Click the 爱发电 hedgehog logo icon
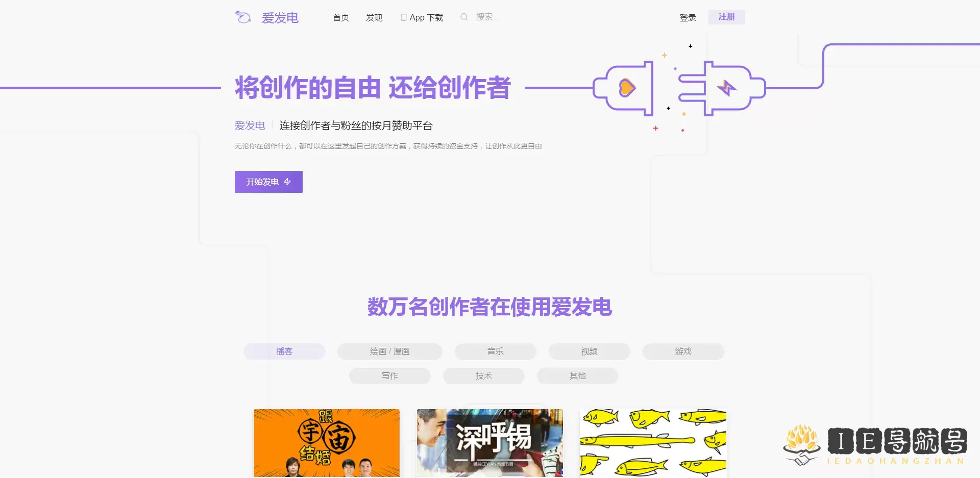 (x=243, y=17)
